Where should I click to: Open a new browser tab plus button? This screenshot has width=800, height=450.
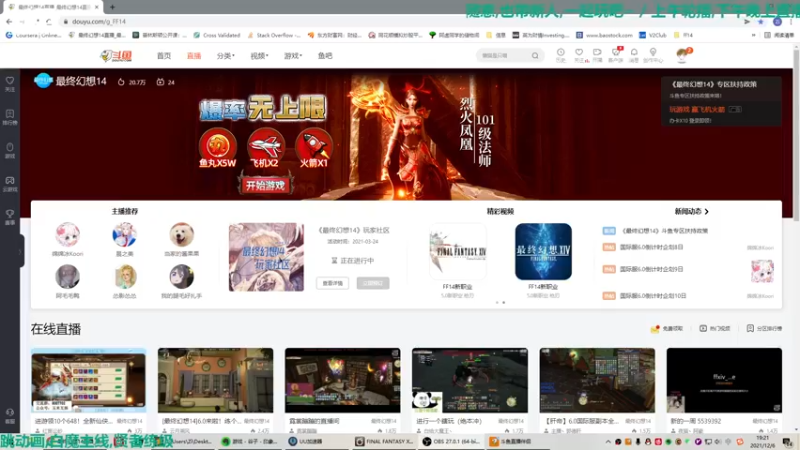112,7
